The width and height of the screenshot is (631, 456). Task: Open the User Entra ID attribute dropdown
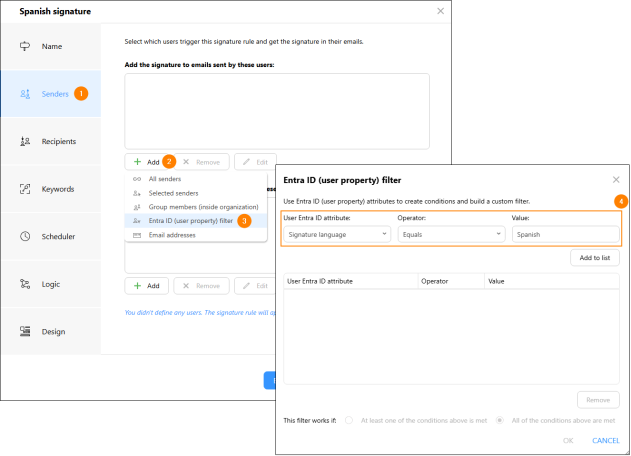click(337, 234)
